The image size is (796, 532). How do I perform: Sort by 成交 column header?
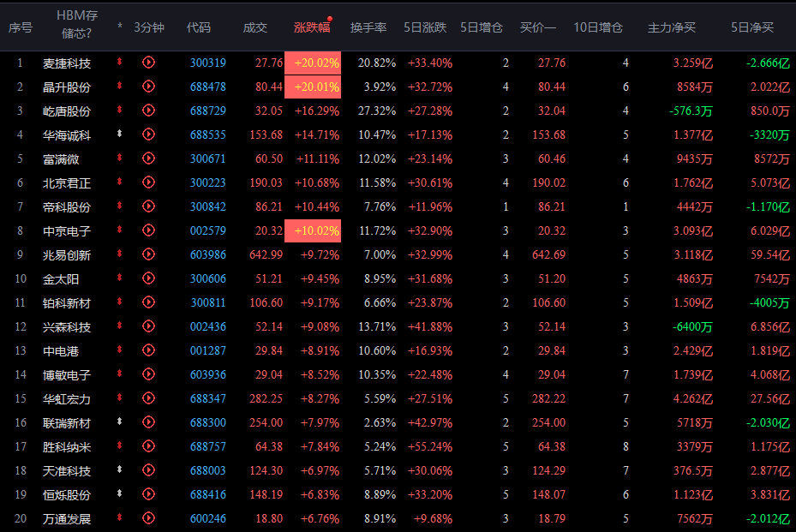point(254,27)
